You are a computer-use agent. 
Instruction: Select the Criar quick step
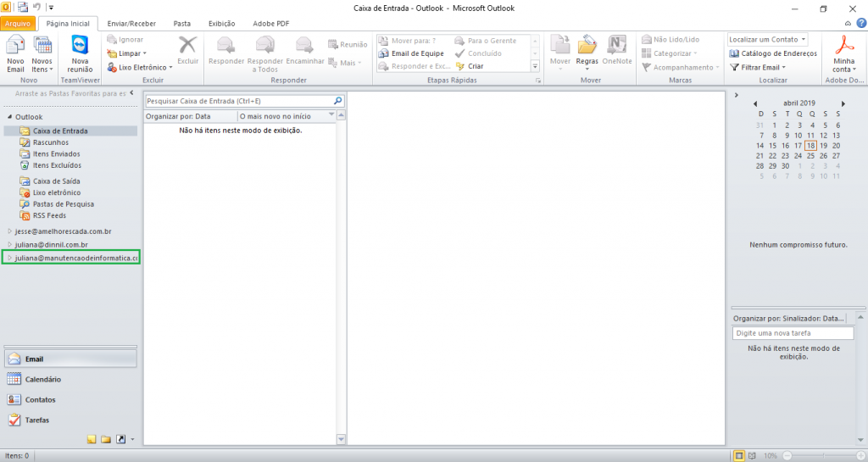pos(470,66)
